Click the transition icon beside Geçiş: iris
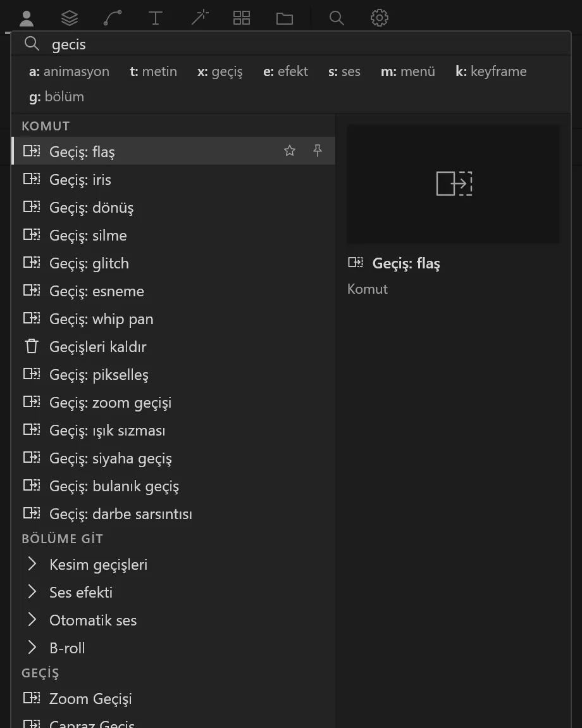The height and width of the screenshot is (728, 582). coord(32,179)
